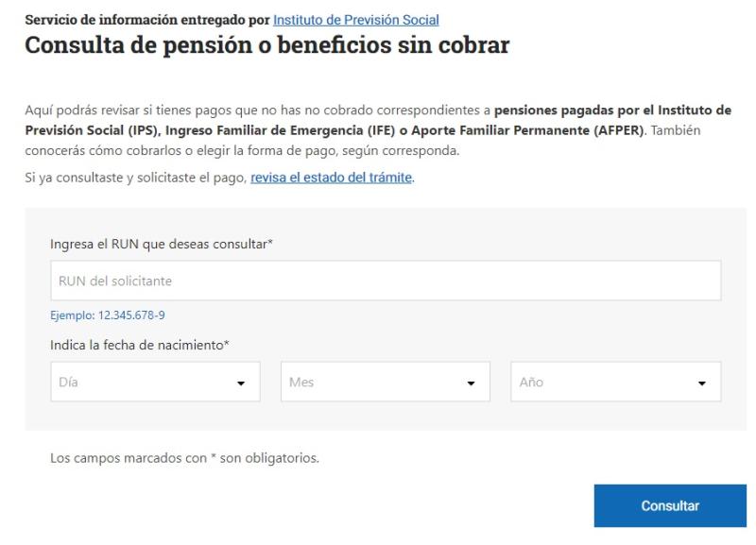Viewport: 756px width, 545px height.
Task: Click inside the RUN del solicitante field
Action: 378,281
